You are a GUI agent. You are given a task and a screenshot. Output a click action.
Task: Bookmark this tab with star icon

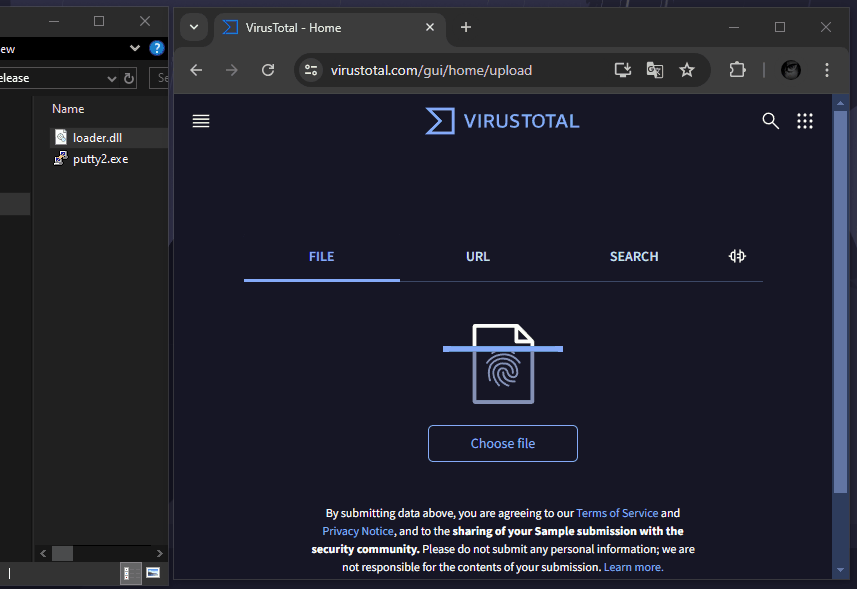tap(687, 70)
